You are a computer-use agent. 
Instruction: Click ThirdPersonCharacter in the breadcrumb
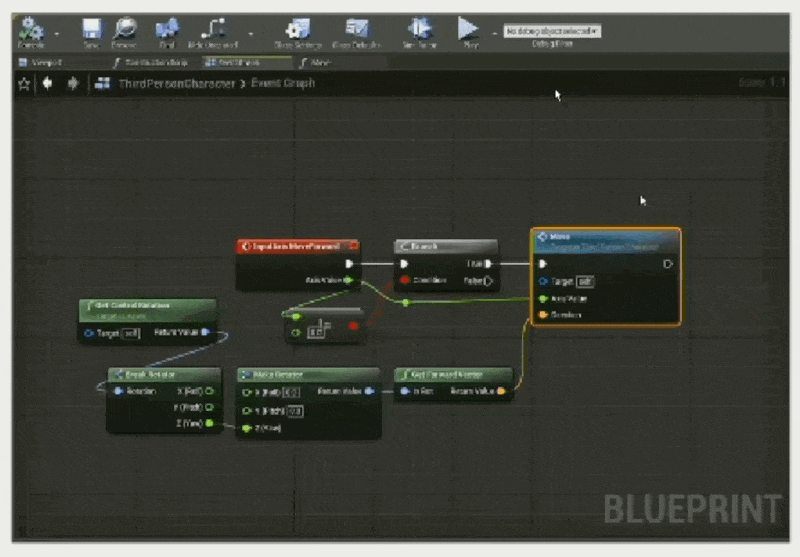pyautogui.click(x=175, y=84)
